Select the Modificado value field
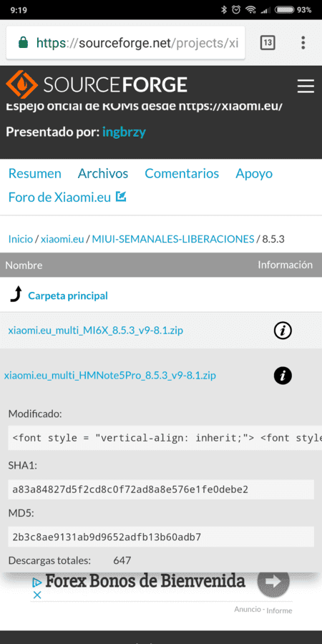Screen dimensions: 322x644 click(165, 438)
